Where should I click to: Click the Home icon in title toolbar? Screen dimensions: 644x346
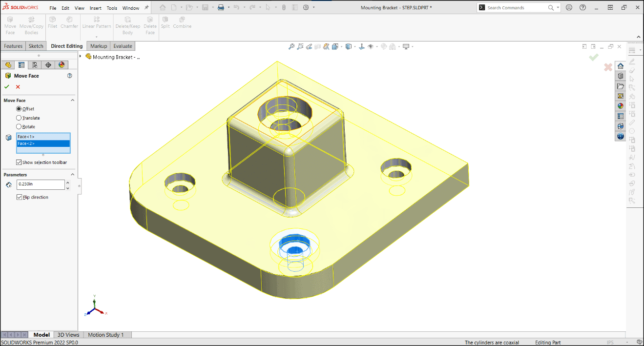[163, 7]
